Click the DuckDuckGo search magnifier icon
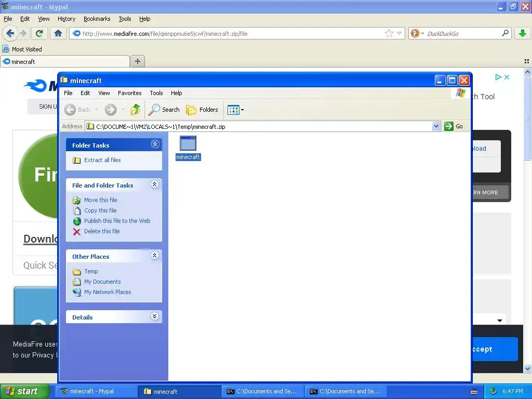This screenshot has width=532, height=399. tap(505, 33)
